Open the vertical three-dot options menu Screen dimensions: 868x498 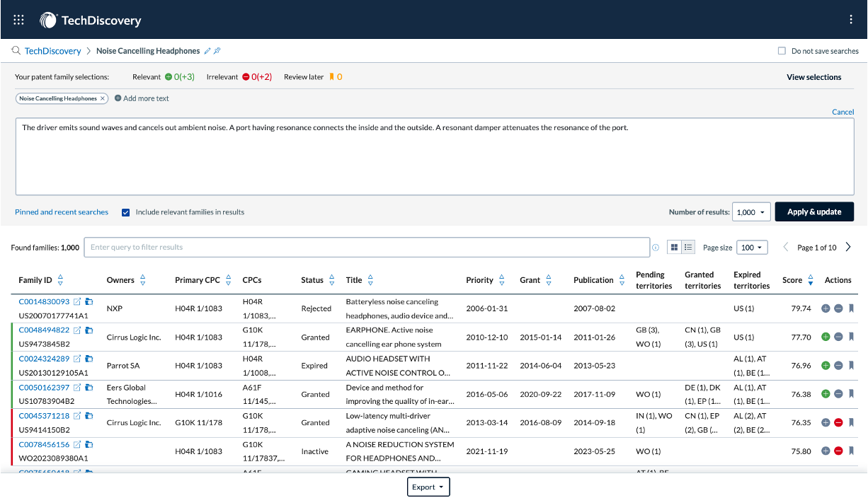click(850, 20)
